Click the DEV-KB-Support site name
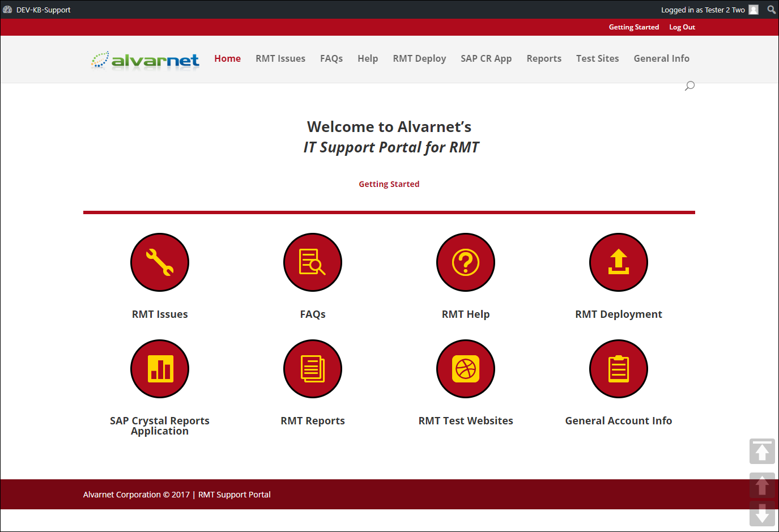The image size is (779, 532). pos(44,10)
